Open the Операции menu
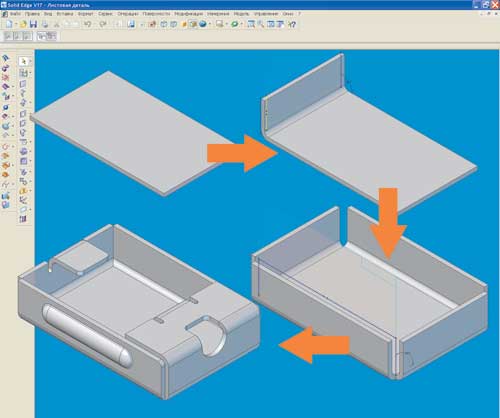 click(x=128, y=14)
